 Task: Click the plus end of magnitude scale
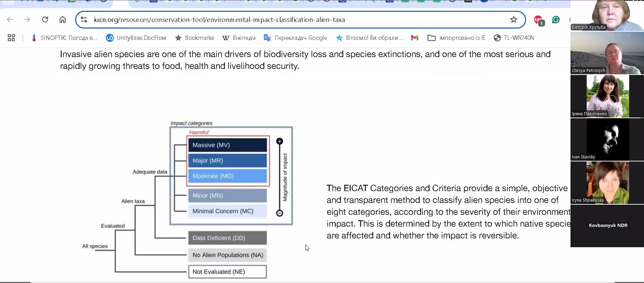[x=280, y=141]
